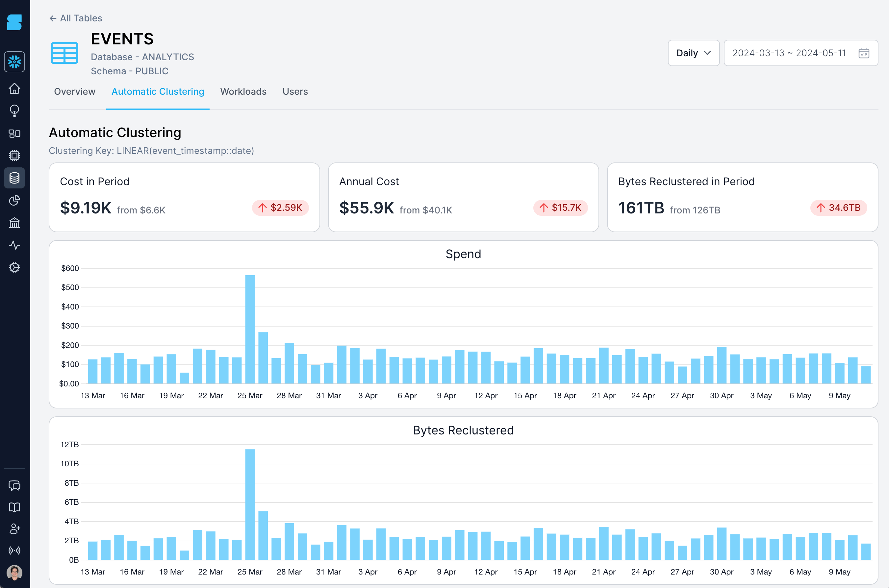Go back to All Tables
889x588 pixels.
(x=75, y=18)
